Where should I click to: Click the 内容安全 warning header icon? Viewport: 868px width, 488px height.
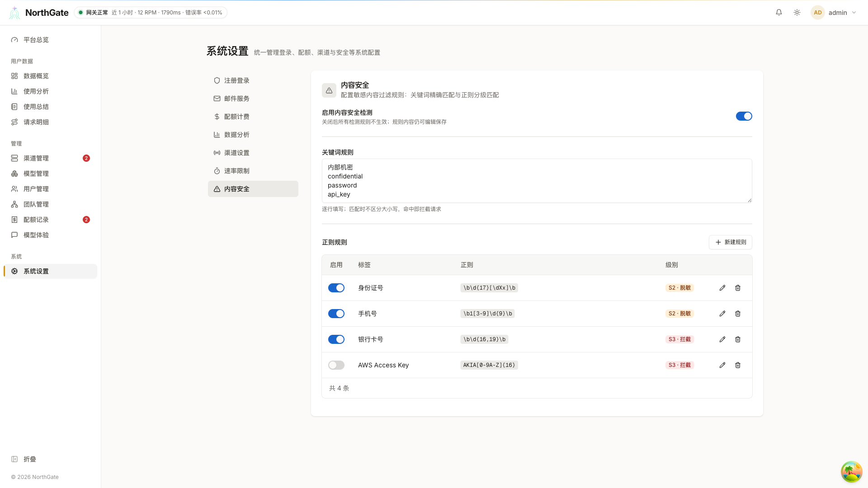coord(329,90)
